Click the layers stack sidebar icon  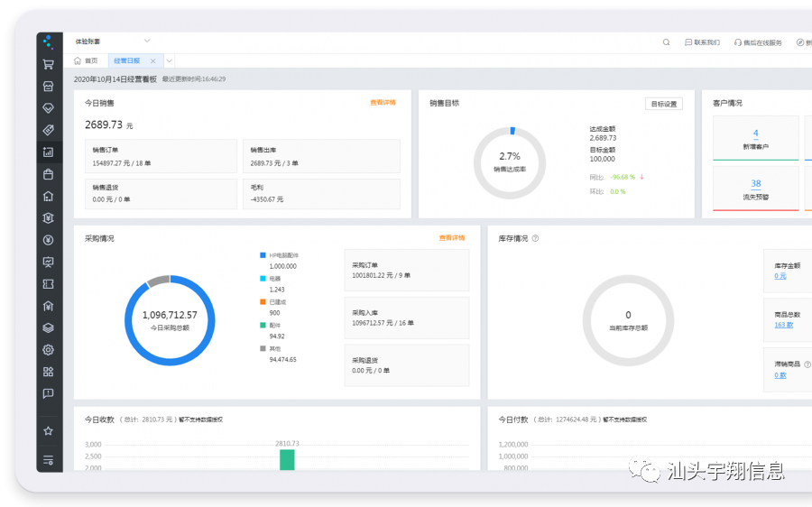[49, 327]
